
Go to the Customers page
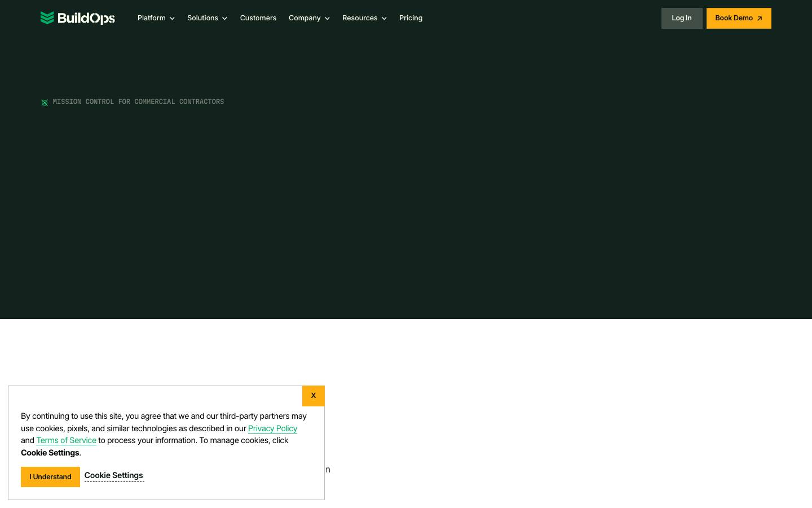coord(258,18)
